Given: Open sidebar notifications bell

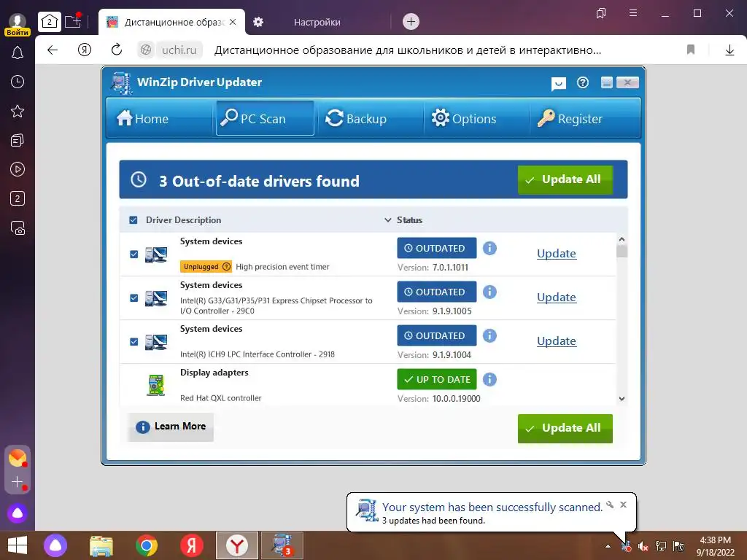Looking at the screenshot, I should click(x=18, y=52).
